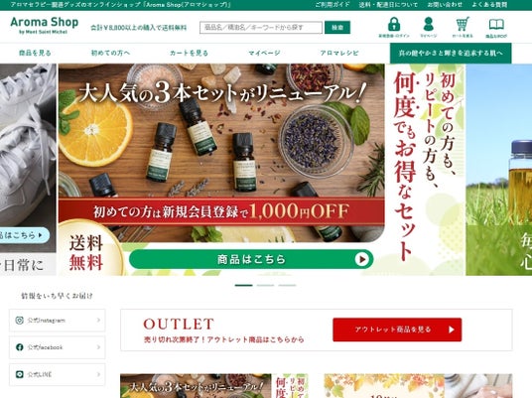
Task: Click the red アウトレット商品を見る button
Action: click(x=397, y=330)
